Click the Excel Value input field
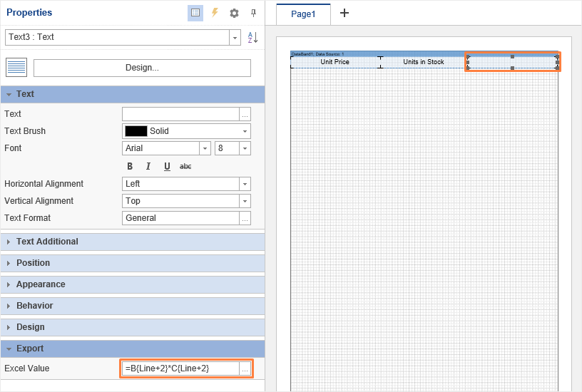582x392 pixels. 180,368
